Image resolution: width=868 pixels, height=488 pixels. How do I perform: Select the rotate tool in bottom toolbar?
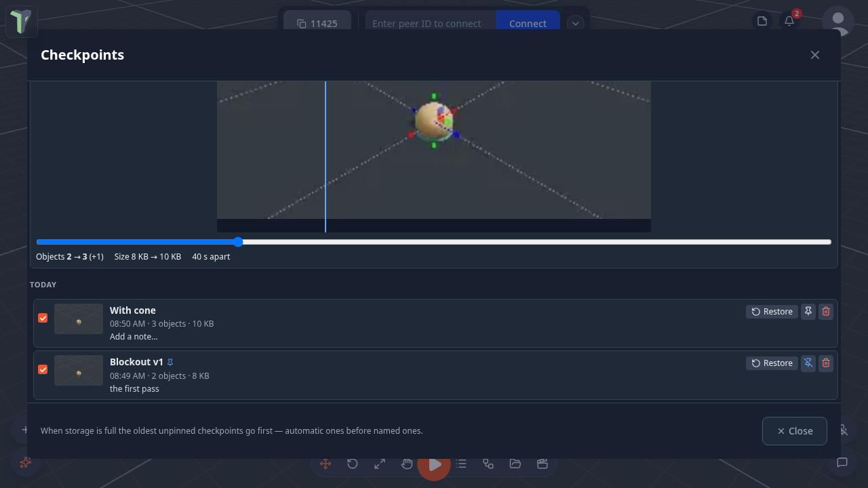click(353, 464)
